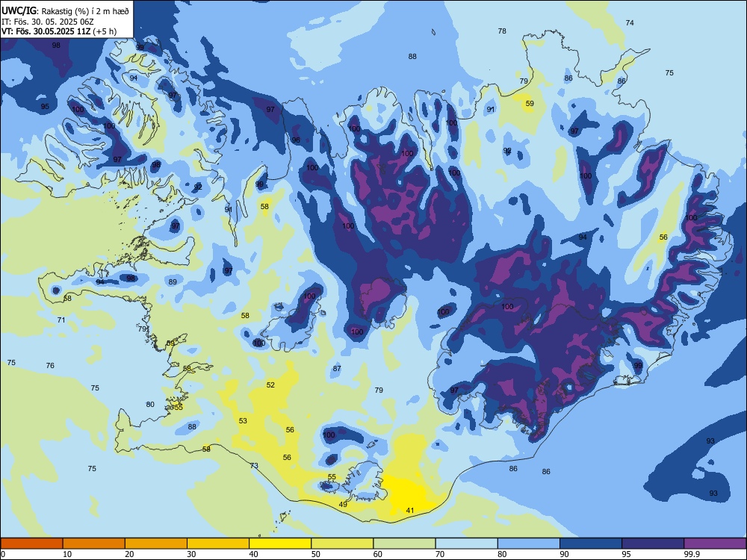Click the humidity value '87' on the map
The height and width of the screenshot is (560, 747).
coord(338,369)
